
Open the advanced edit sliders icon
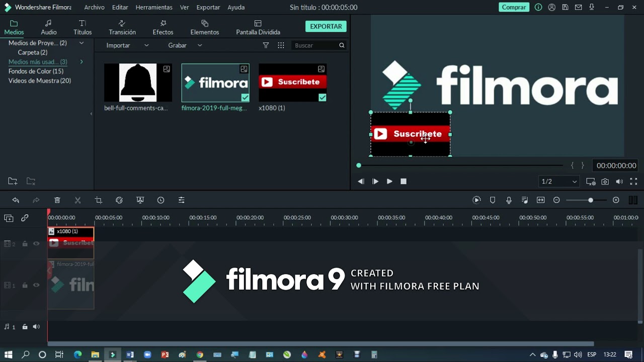tap(182, 200)
